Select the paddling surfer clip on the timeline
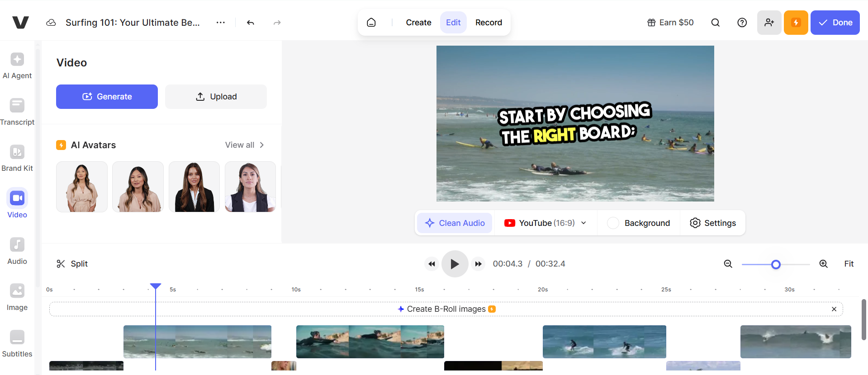Screen dimensions: 868x375 (370, 342)
